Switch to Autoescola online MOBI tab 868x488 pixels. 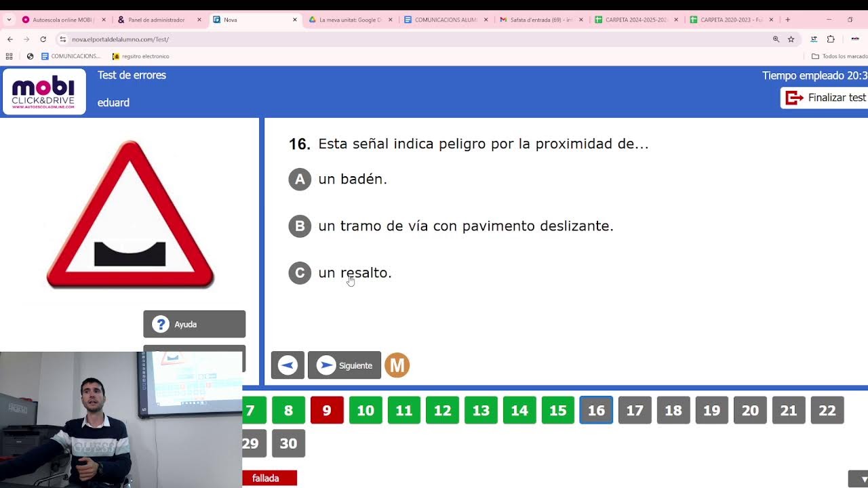(63, 20)
